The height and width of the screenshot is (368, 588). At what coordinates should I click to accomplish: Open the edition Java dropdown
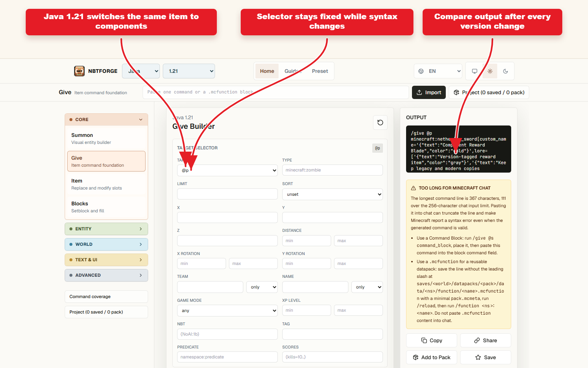point(141,71)
